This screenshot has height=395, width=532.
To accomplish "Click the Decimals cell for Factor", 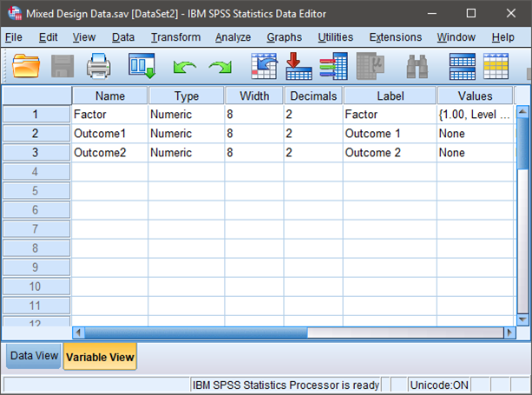I will click(313, 114).
